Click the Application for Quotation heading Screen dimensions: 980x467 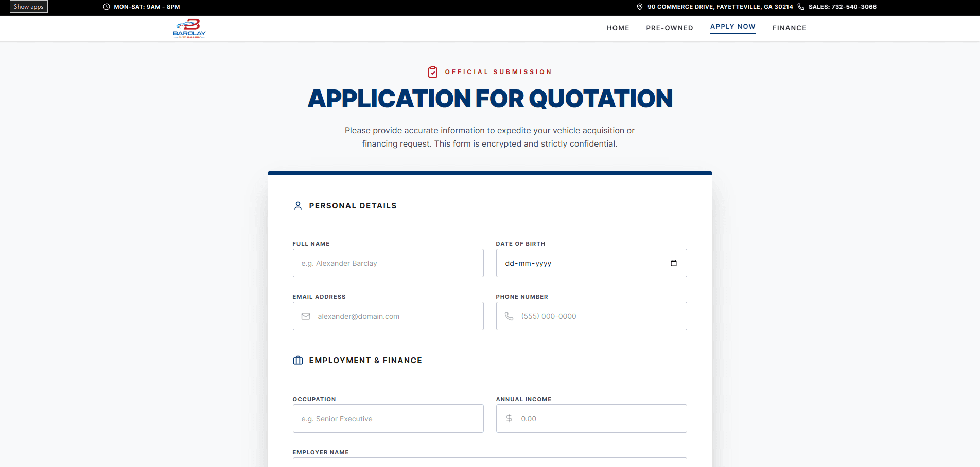pyautogui.click(x=490, y=99)
